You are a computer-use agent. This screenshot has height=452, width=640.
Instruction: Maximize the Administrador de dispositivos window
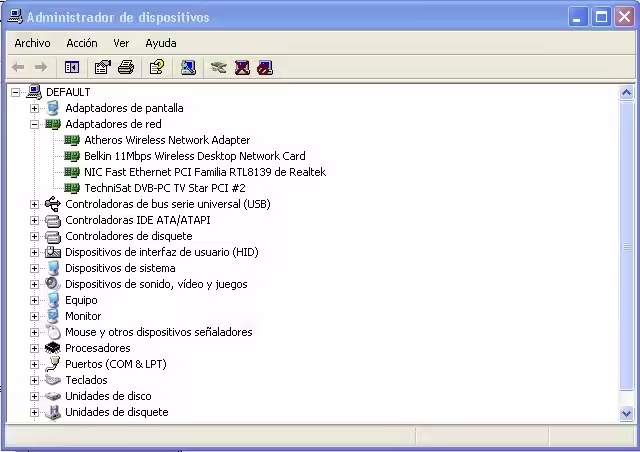[601, 17]
